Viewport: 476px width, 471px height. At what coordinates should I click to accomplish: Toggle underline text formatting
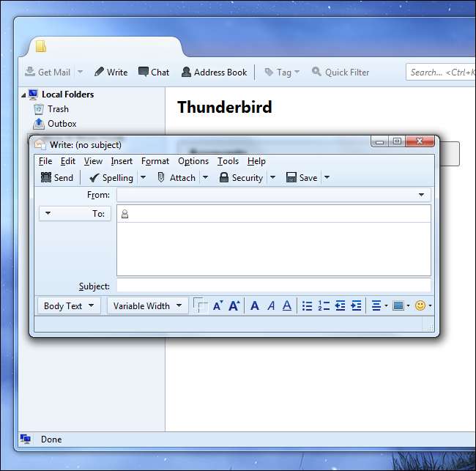coord(287,305)
